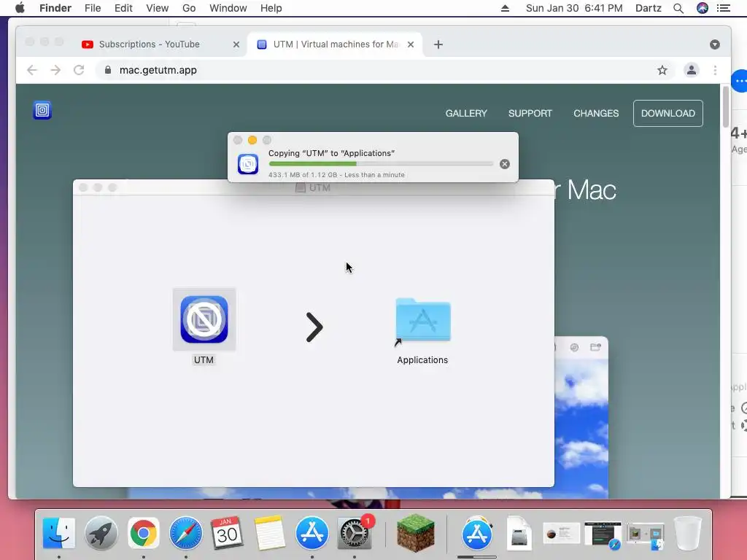Open Google Chrome in the Dock
This screenshot has width=747, height=560.
point(144,533)
